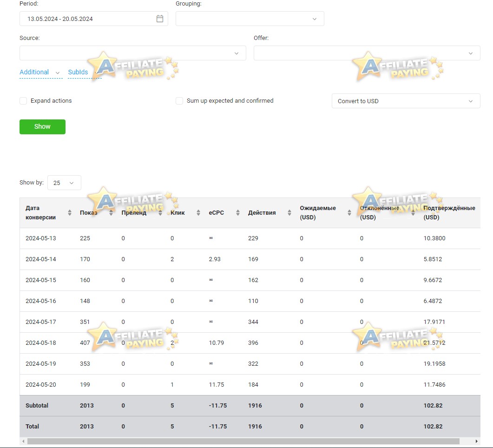The image size is (493, 448).
Task: Click confirmed amount 10.3800
Action: click(434, 238)
